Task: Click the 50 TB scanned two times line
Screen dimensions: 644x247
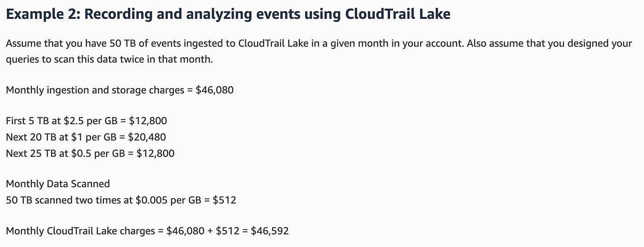Action: [121, 200]
